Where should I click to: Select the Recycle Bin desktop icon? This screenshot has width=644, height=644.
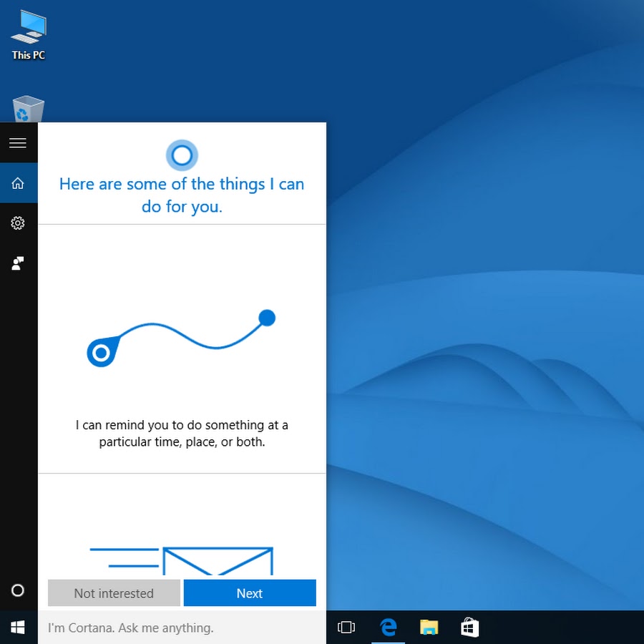(29, 109)
